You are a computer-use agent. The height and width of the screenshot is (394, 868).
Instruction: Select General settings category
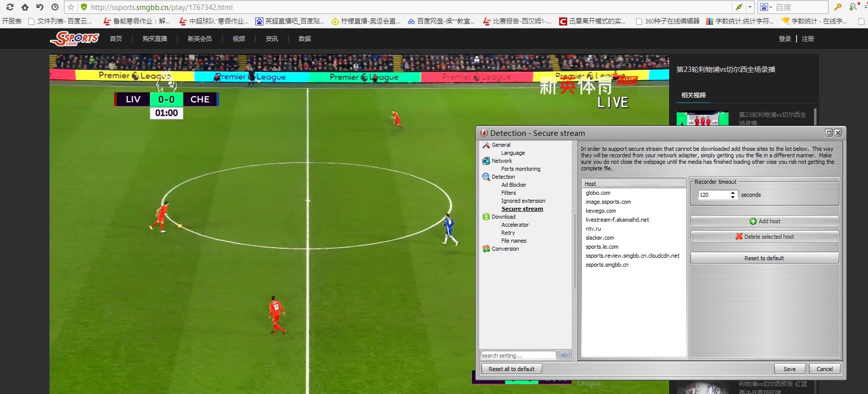point(501,145)
